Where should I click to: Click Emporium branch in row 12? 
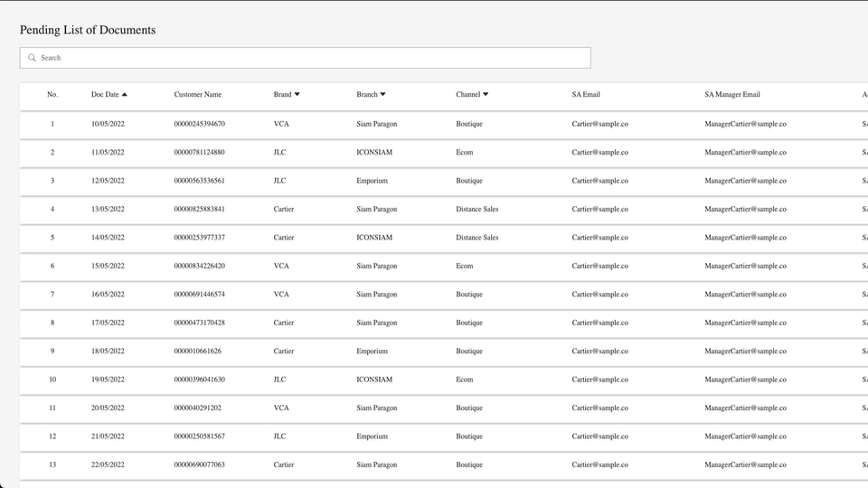tap(372, 436)
